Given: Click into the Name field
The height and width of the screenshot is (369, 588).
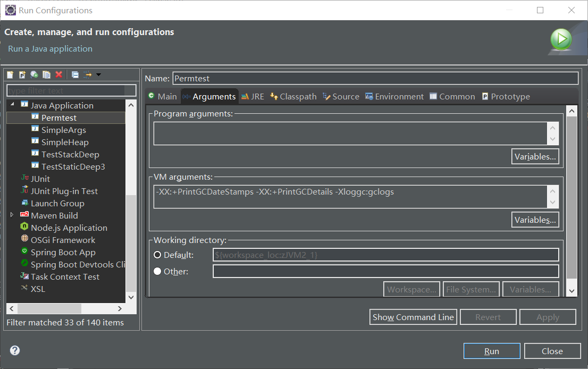Looking at the screenshot, I should click(375, 78).
